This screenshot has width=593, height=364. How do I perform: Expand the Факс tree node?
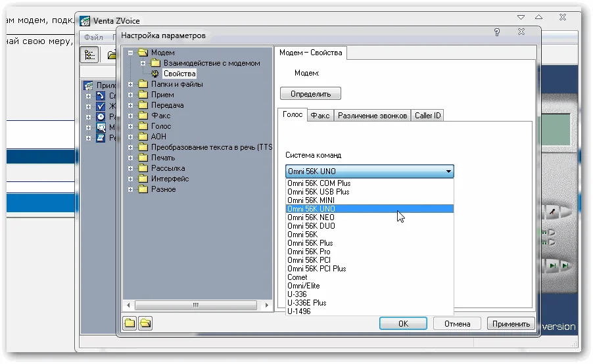(130, 116)
